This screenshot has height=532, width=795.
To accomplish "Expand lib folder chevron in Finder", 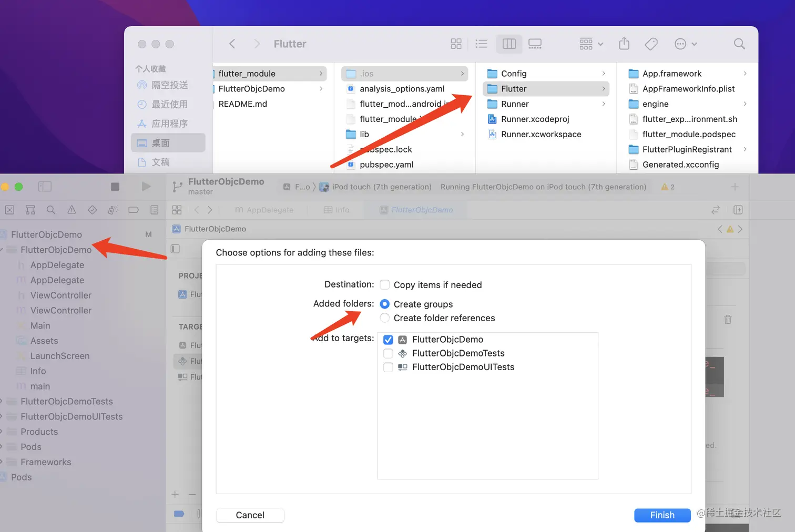I will point(462,134).
